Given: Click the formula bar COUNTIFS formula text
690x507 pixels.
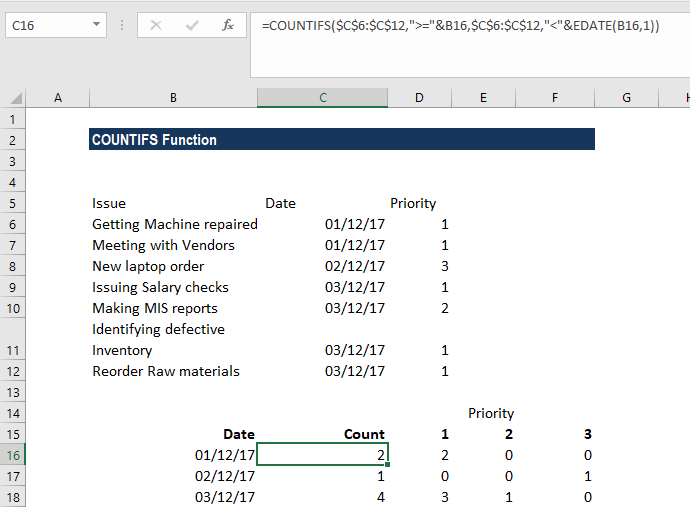Looking at the screenshot, I should [x=460, y=26].
